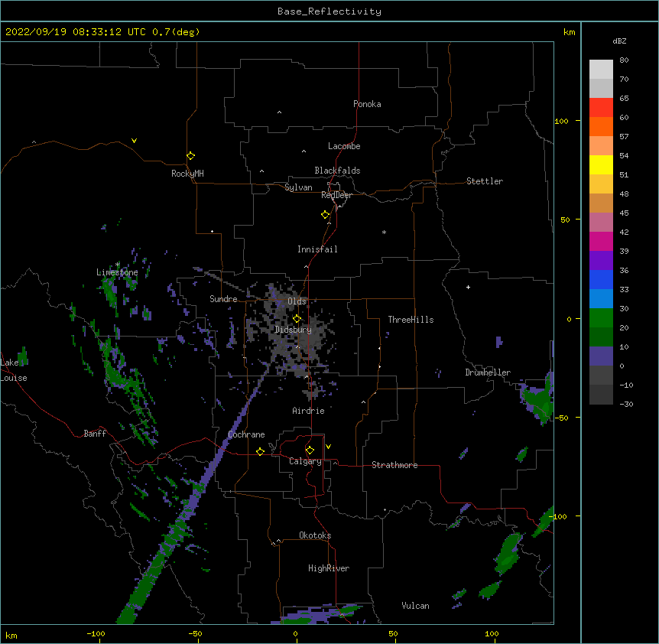Select the Drumheller label
Image resolution: width=659 pixels, height=644 pixels.
[488, 372]
